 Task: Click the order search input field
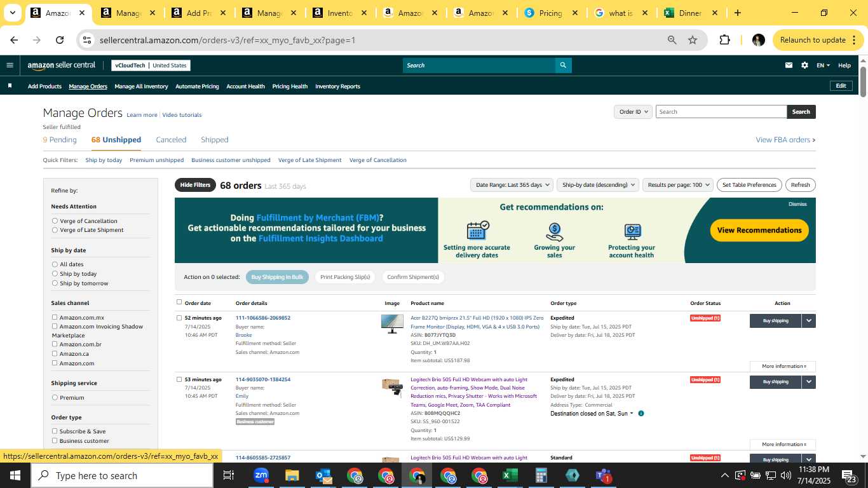pyautogui.click(x=721, y=112)
